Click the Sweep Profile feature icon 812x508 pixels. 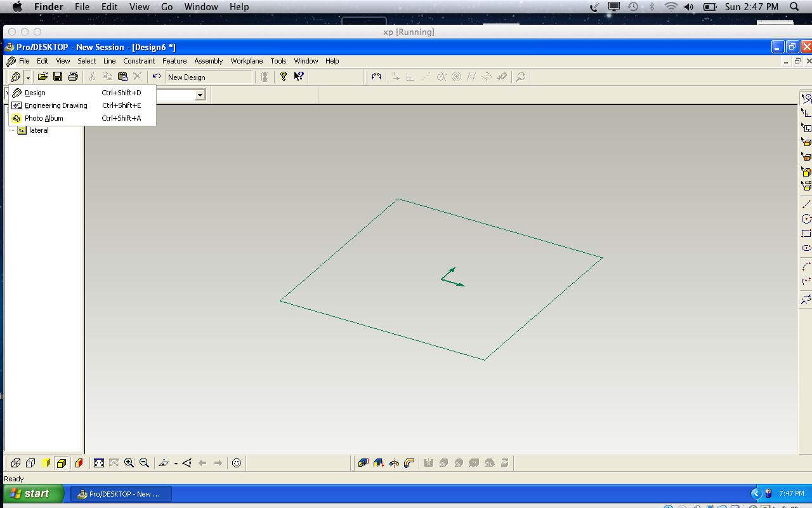(x=409, y=463)
